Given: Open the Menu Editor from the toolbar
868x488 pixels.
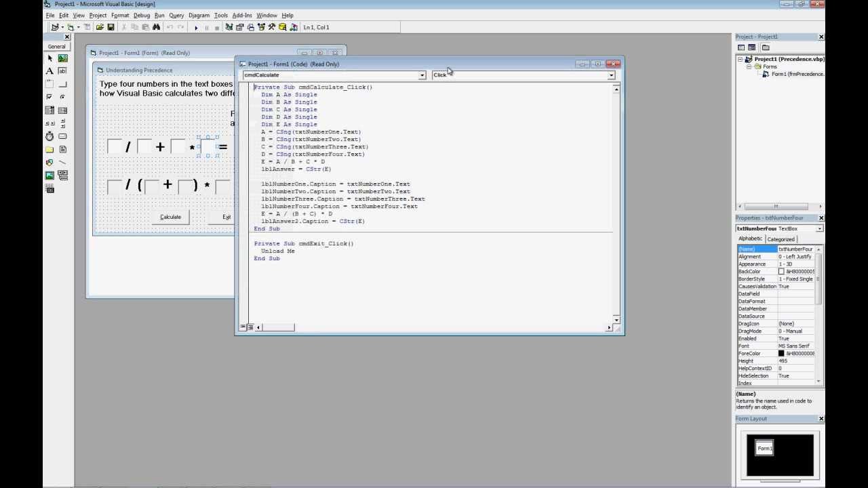Looking at the screenshot, I should click(87, 27).
